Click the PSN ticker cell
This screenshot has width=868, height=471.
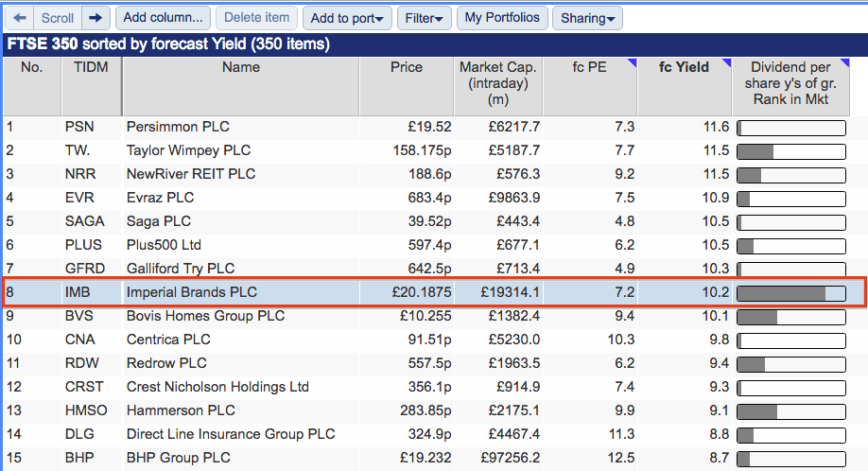tap(79, 127)
